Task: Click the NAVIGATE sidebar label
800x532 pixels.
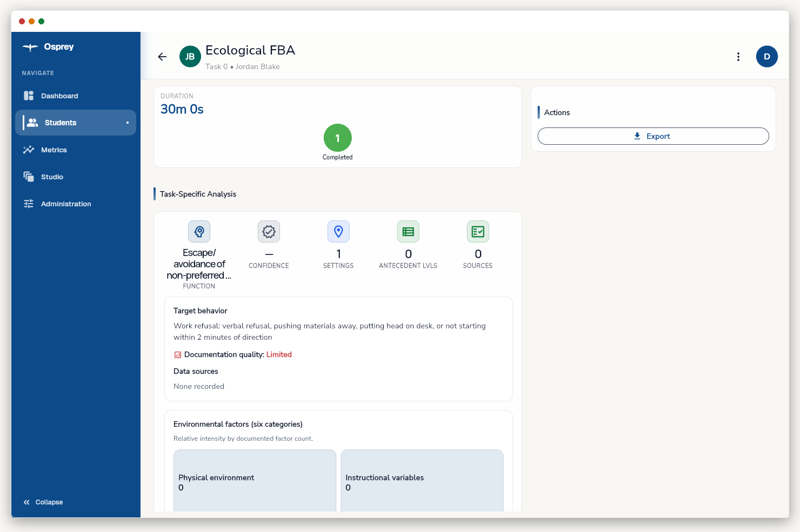Action: pos(38,73)
